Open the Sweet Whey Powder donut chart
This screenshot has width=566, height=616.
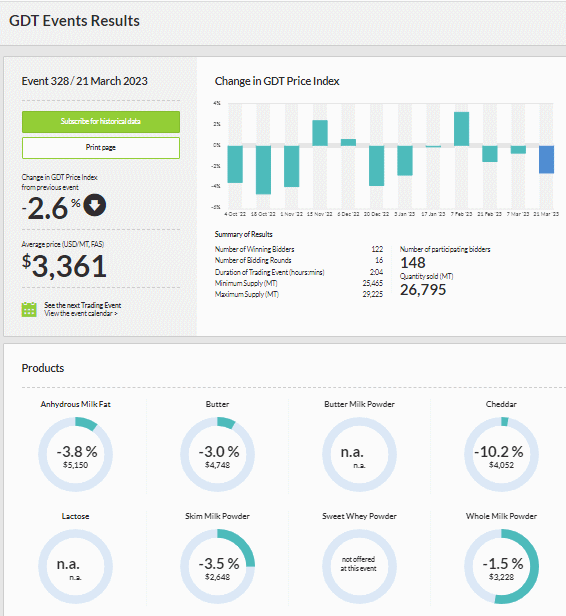(x=359, y=566)
